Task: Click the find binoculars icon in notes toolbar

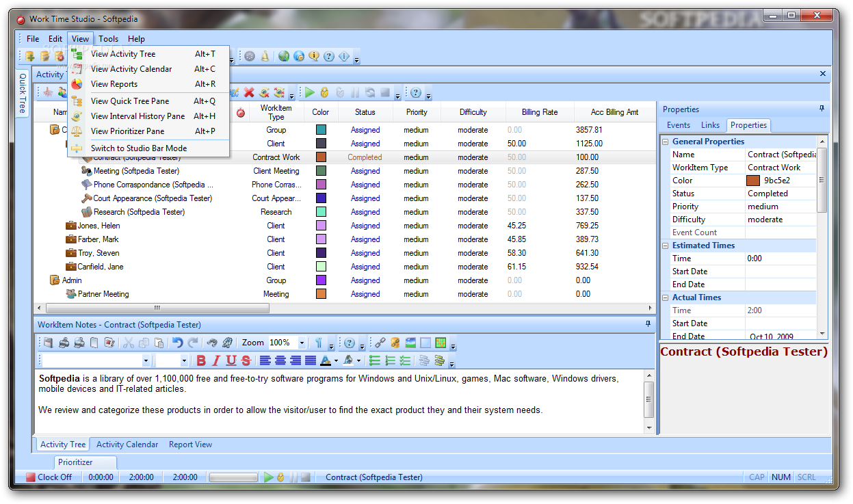Action: 212,343
